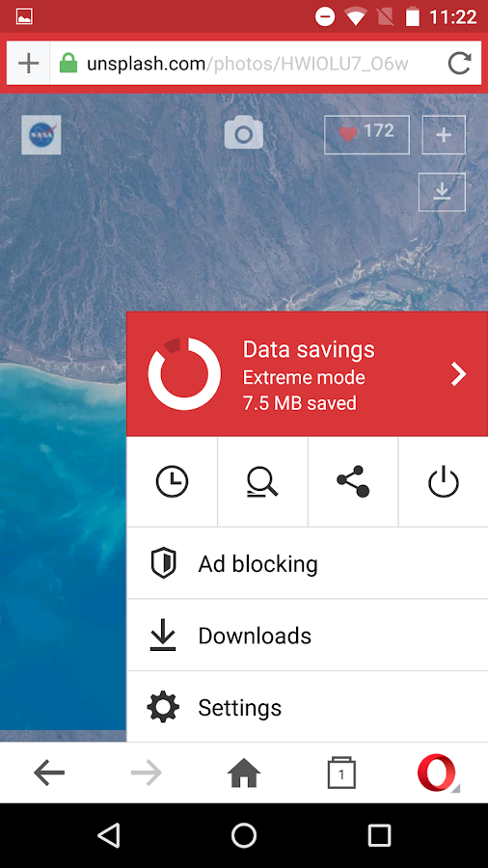Image resolution: width=488 pixels, height=868 pixels.
Task: Tap the NASA profile avatar
Action: [x=41, y=134]
